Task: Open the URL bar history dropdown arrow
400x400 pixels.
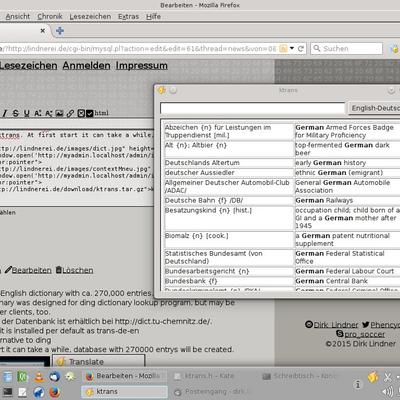Action: click(292, 49)
